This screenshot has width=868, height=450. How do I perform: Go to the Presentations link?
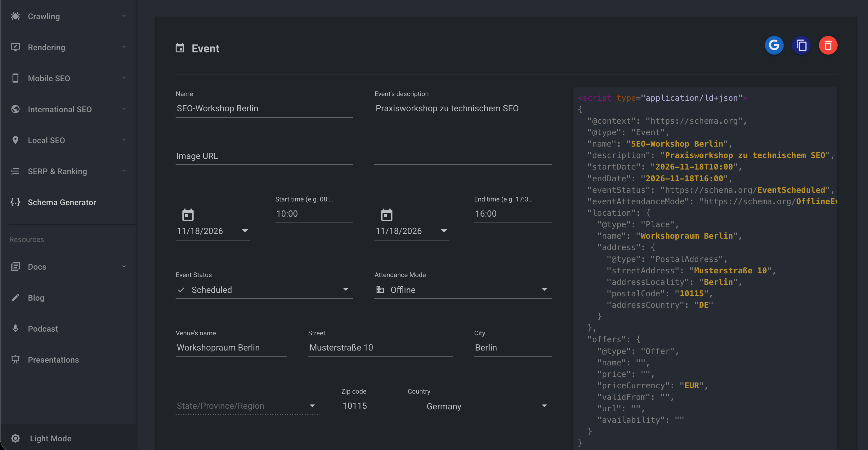[68, 360]
